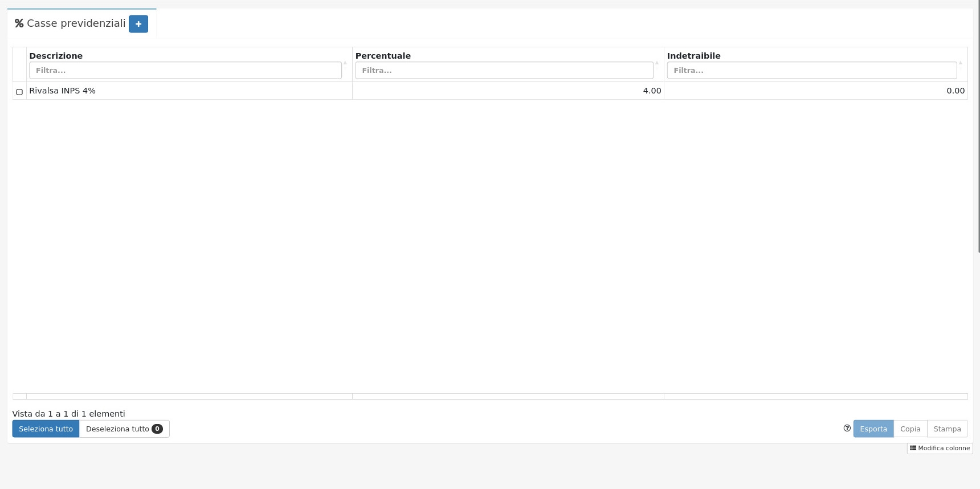Focus the Indetraibile filter field
The image size is (980, 489).
[x=811, y=71]
